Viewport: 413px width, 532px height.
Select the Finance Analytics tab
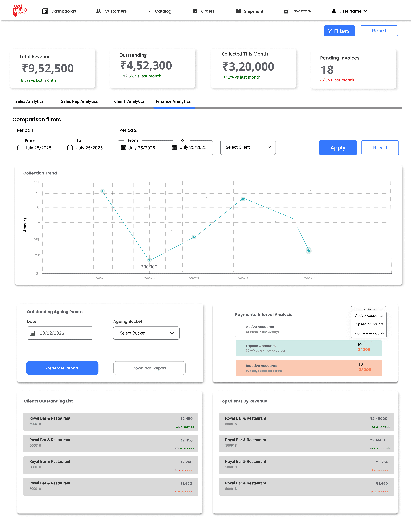click(x=173, y=101)
